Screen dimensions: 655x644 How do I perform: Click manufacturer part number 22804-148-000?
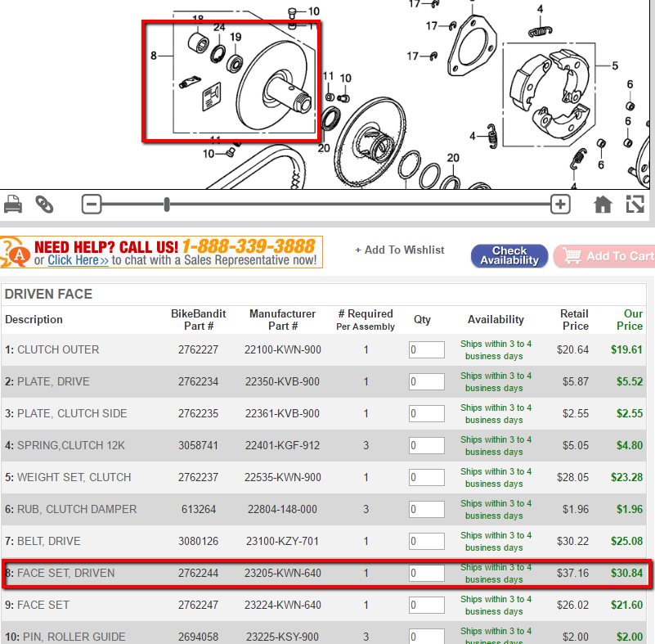click(x=282, y=509)
